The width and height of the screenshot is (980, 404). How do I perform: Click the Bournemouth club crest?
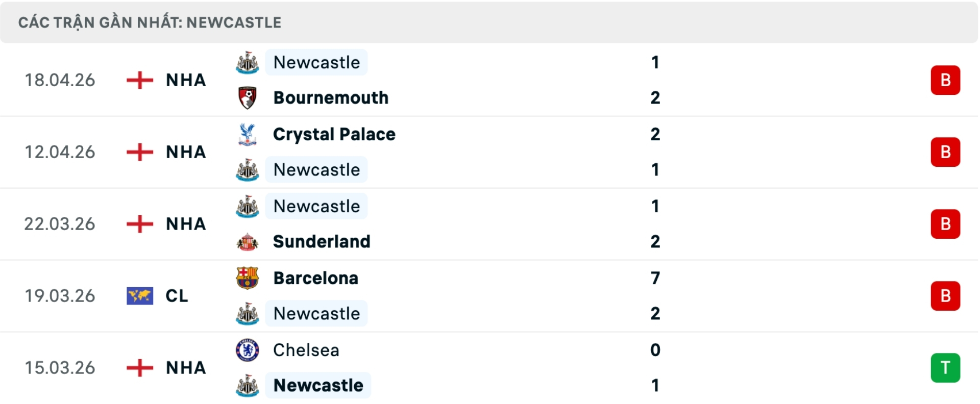248,97
